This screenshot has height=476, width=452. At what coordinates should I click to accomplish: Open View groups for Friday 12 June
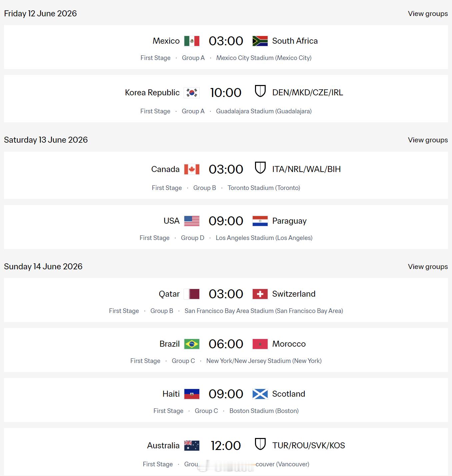(x=428, y=14)
